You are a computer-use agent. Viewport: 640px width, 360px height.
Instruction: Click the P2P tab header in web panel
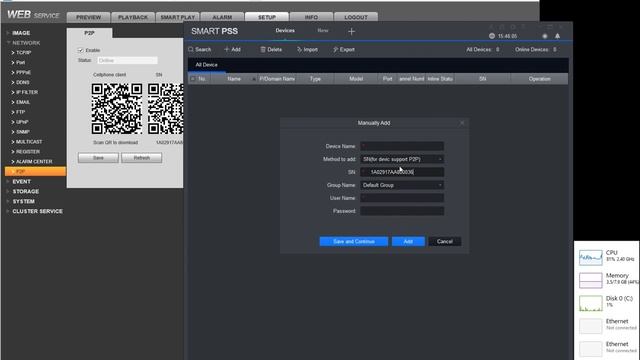point(89,33)
